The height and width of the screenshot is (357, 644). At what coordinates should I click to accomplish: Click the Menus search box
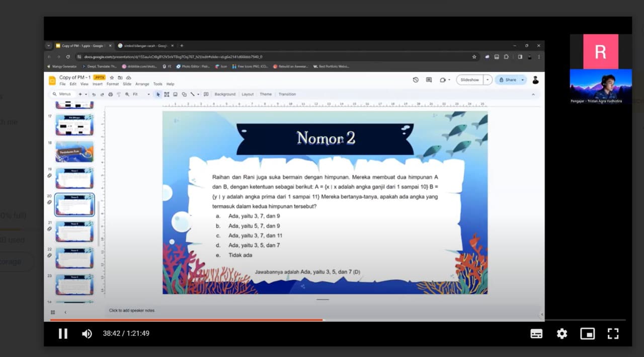click(62, 94)
